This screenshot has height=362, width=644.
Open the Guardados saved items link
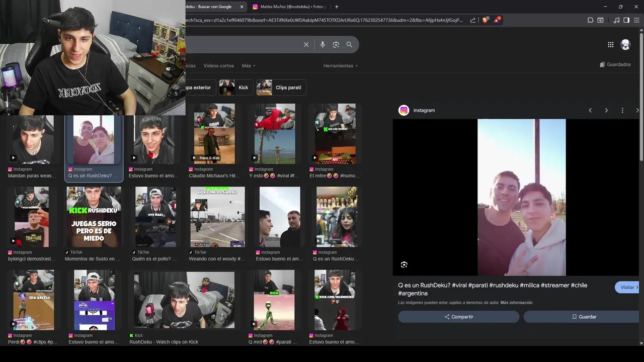(615, 64)
